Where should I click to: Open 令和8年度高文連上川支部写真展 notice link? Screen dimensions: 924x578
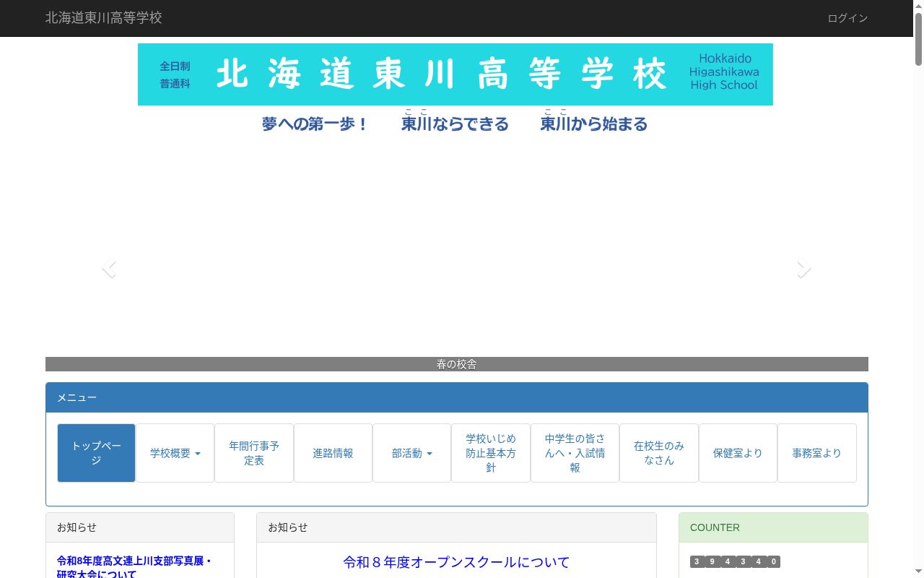coord(134,567)
